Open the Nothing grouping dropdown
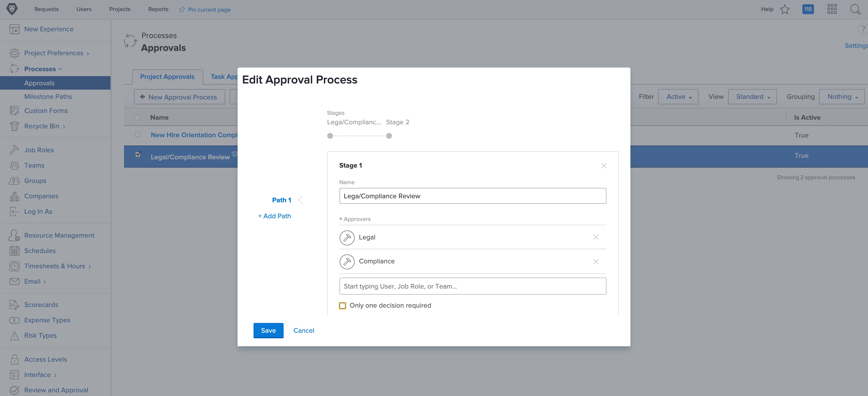 coord(841,97)
